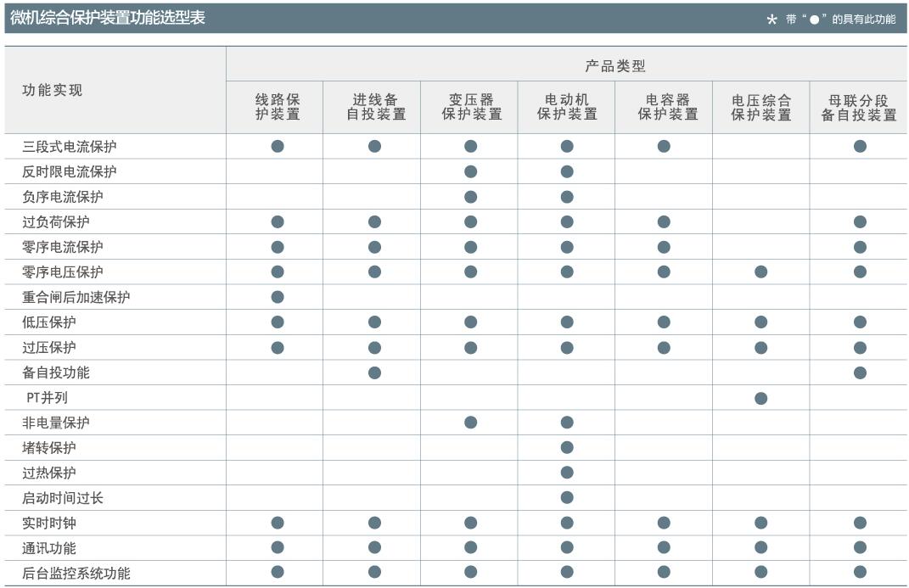Click the 微机综合保护装置功能选型表 title
909x588 pixels.
click(x=108, y=18)
